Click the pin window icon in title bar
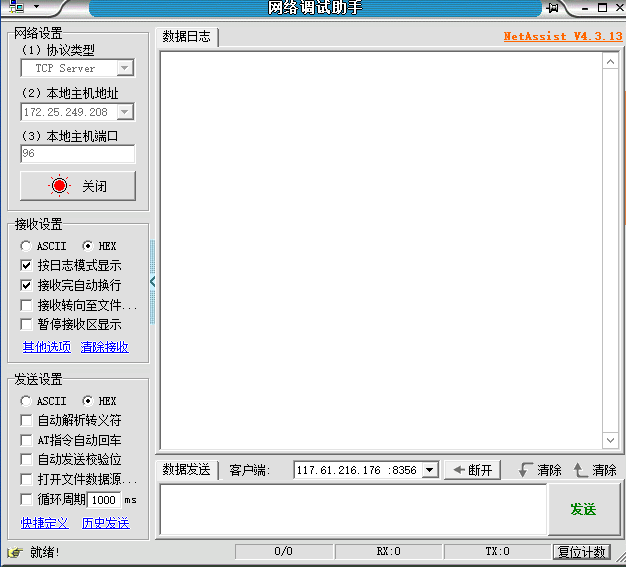This screenshot has width=626, height=567. pyautogui.click(x=551, y=8)
